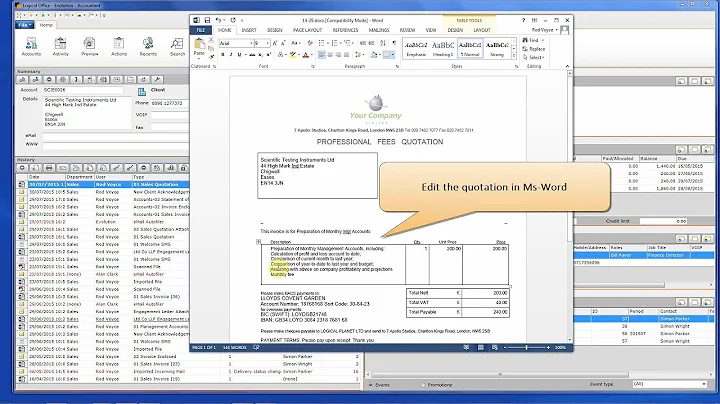Viewport: 720px width, 404px height.
Task: Apply the Strong style
Action: [x=497, y=48]
